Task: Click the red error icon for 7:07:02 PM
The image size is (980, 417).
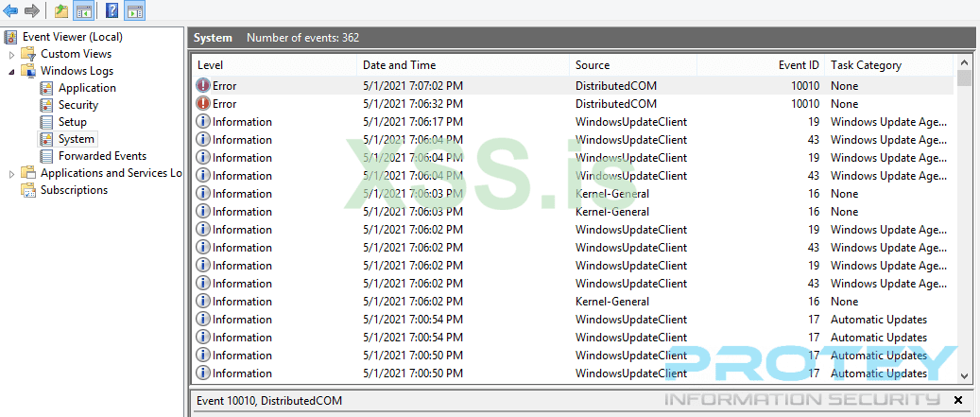Action: (203, 86)
